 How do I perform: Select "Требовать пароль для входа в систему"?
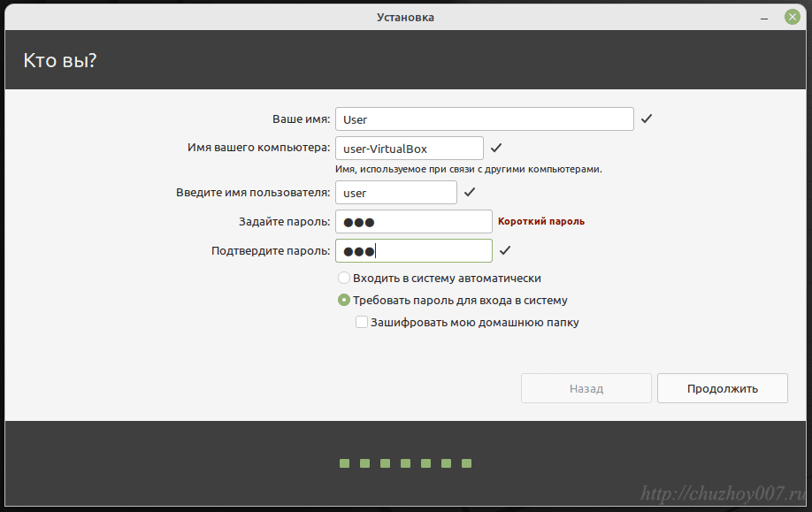344,300
